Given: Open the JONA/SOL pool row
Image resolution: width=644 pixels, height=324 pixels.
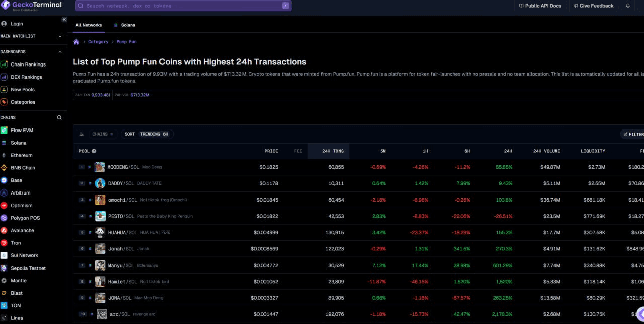Looking at the screenshot, I should (358, 298).
